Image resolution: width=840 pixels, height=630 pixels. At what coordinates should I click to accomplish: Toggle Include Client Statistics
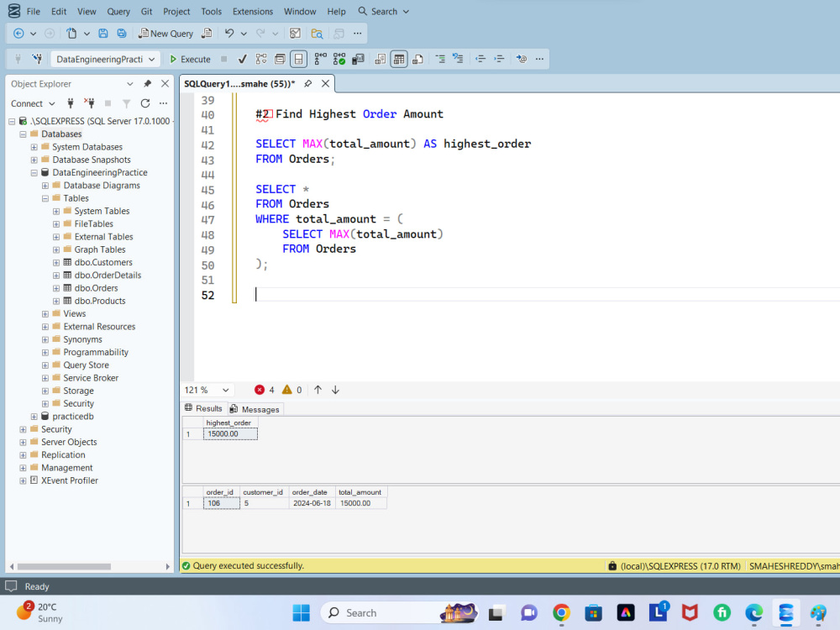(x=358, y=59)
